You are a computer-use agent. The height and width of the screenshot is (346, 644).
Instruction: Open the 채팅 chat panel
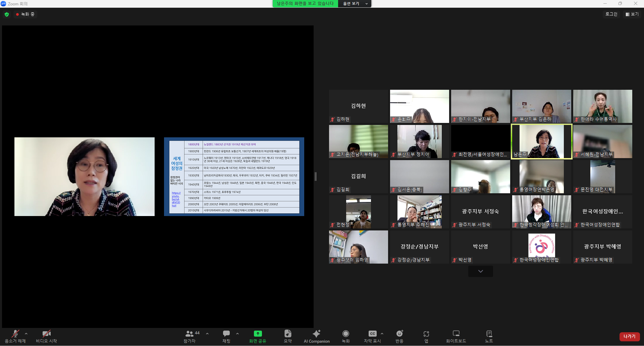pyautogui.click(x=226, y=336)
